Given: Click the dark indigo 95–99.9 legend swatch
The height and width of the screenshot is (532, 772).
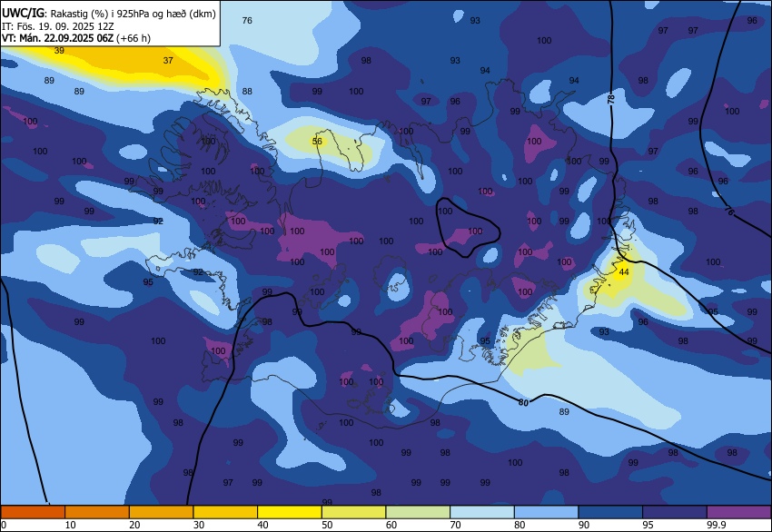Looking at the screenshot, I should (x=675, y=512).
